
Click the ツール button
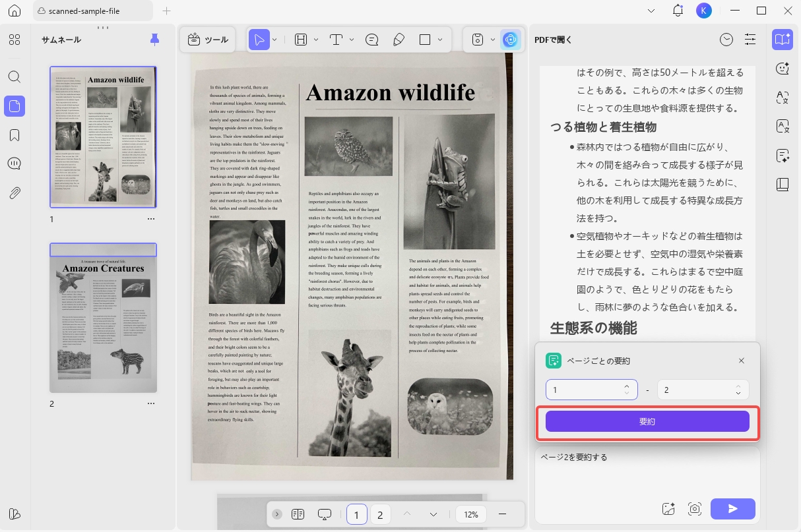(x=208, y=40)
